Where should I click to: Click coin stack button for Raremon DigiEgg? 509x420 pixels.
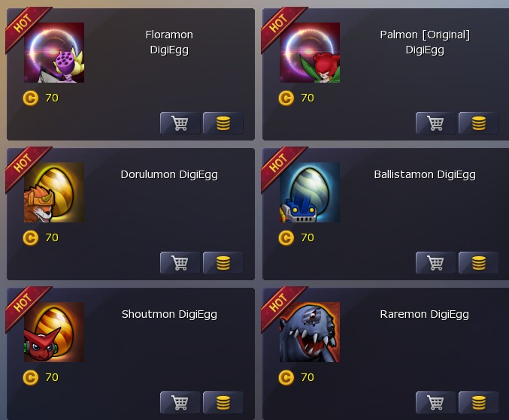[478, 403]
